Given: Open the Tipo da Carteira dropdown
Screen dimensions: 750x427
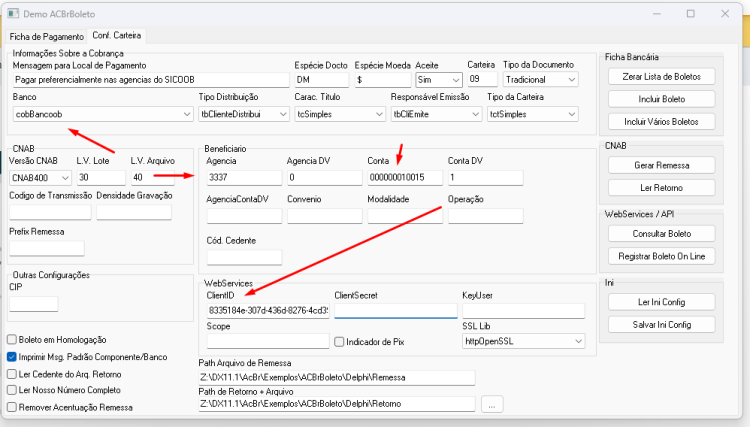Looking at the screenshot, I should [x=532, y=114].
